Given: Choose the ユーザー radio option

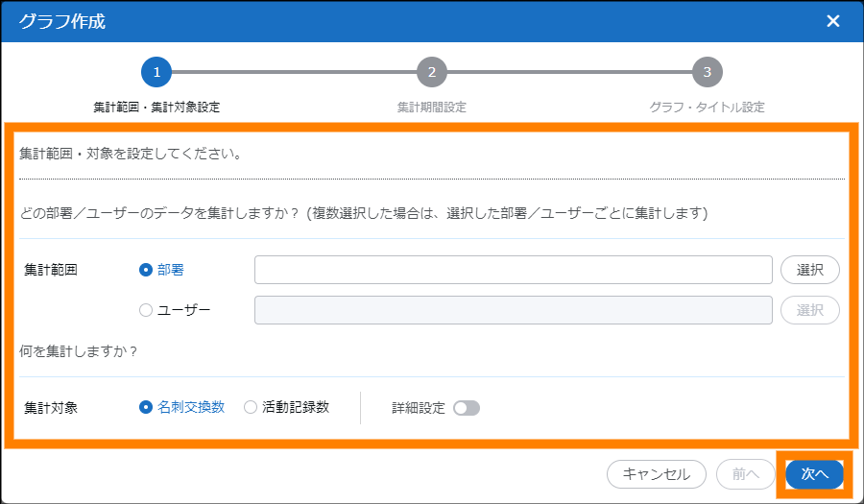Looking at the screenshot, I should coord(146,310).
